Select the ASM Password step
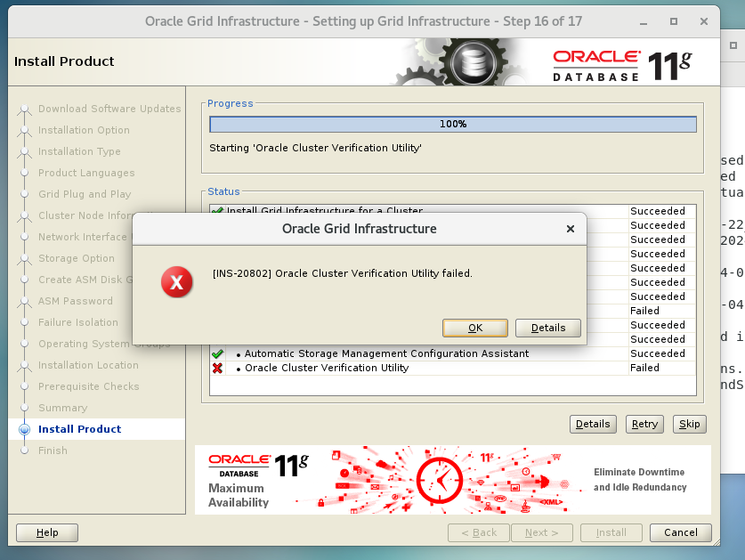This screenshot has height=560, width=745. (x=76, y=302)
